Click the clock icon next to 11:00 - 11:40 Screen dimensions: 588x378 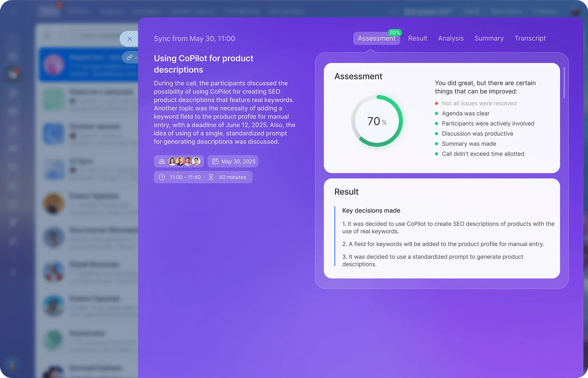pyautogui.click(x=162, y=177)
